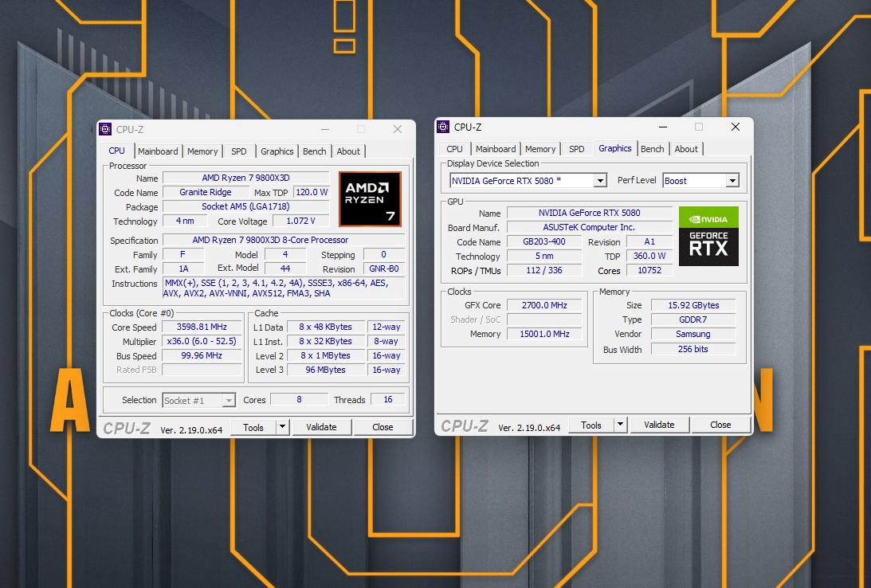Click ROPs / TMUs value 112 / 336
The height and width of the screenshot is (588, 871).
(x=544, y=270)
